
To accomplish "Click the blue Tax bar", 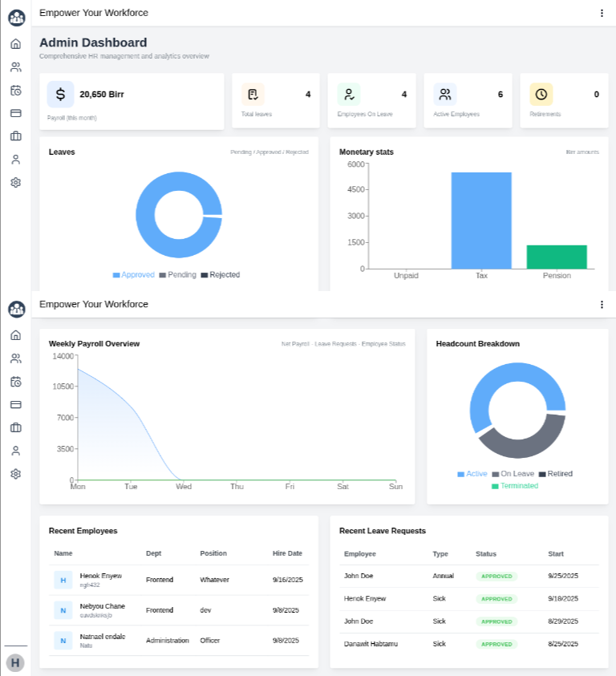I will click(481, 221).
